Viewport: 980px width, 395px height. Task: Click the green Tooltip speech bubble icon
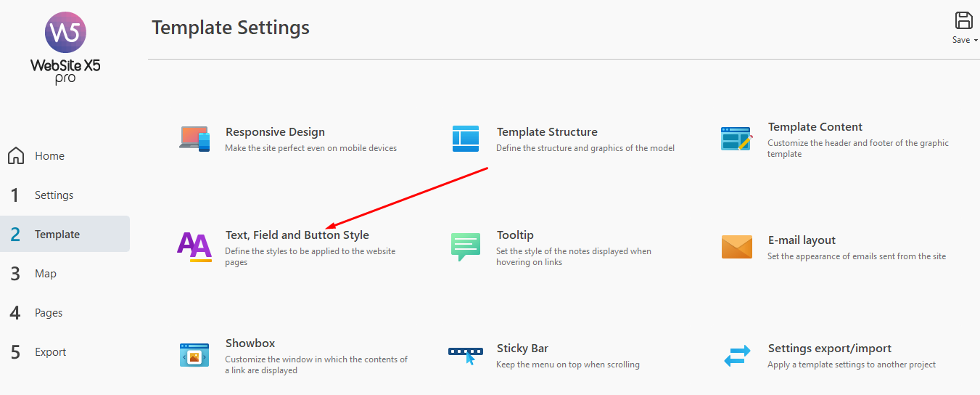[x=466, y=247]
